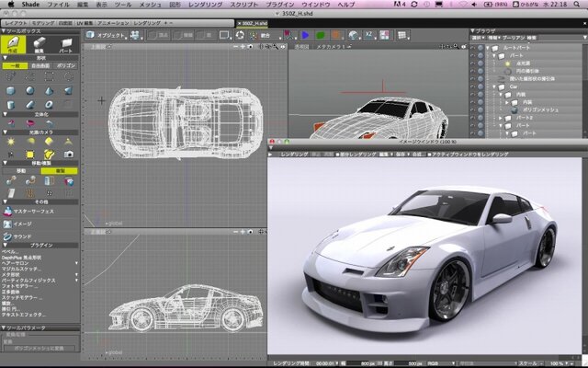
Task: Open the サウンド tool
Action: [x=17, y=236]
